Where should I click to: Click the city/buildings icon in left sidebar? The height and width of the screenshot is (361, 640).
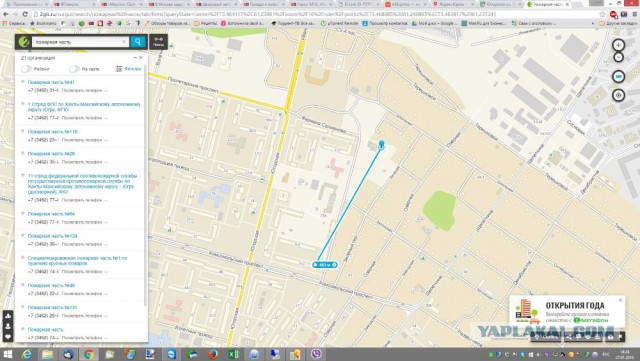pyautogui.click(x=8, y=316)
